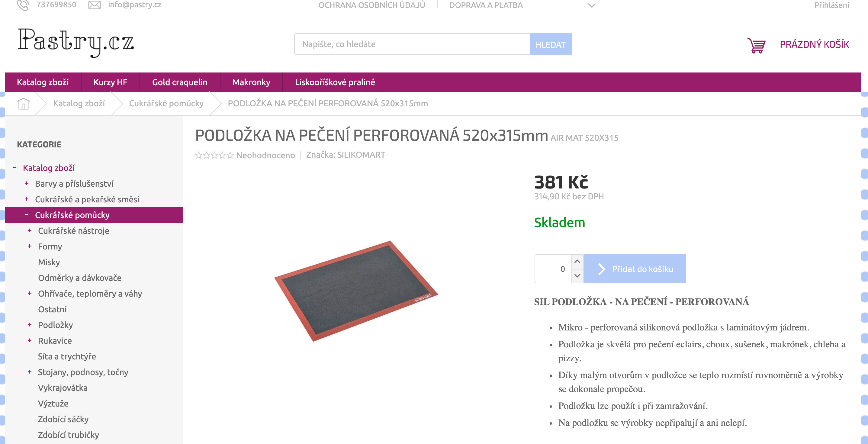Decrease quantity with the down arrow
The width and height of the screenshot is (868, 444).
pyautogui.click(x=577, y=276)
